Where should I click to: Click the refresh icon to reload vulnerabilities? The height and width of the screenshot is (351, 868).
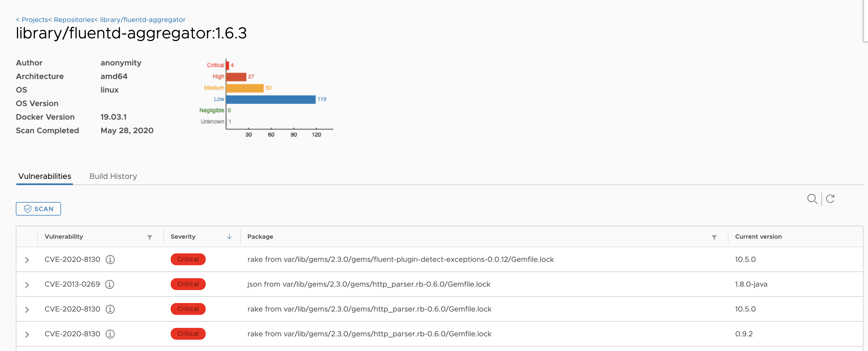pos(830,199)
